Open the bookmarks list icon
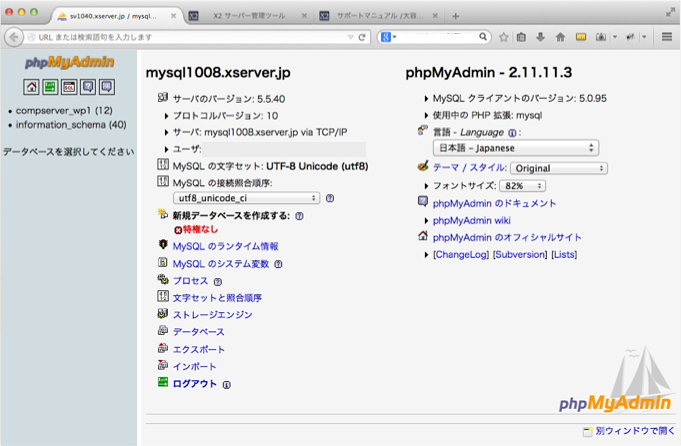This screenshot has height=446, width=681. pyautogui.click(x=521, y=37)
